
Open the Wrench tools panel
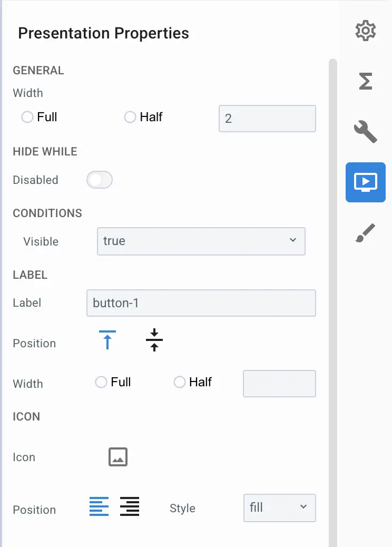tap(366, 132)
